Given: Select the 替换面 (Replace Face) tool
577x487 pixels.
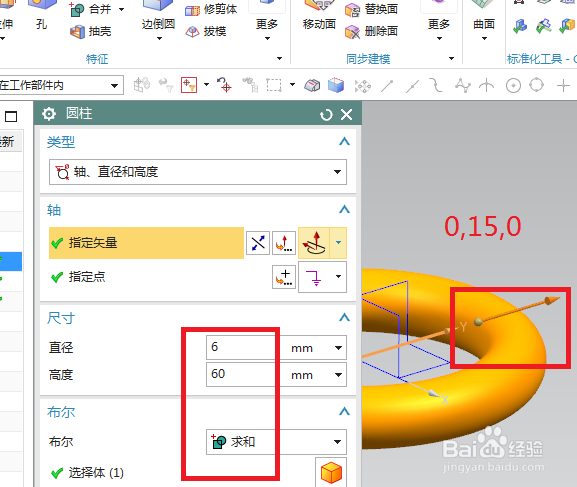Looking at the screenshot, I should point(371,10).
